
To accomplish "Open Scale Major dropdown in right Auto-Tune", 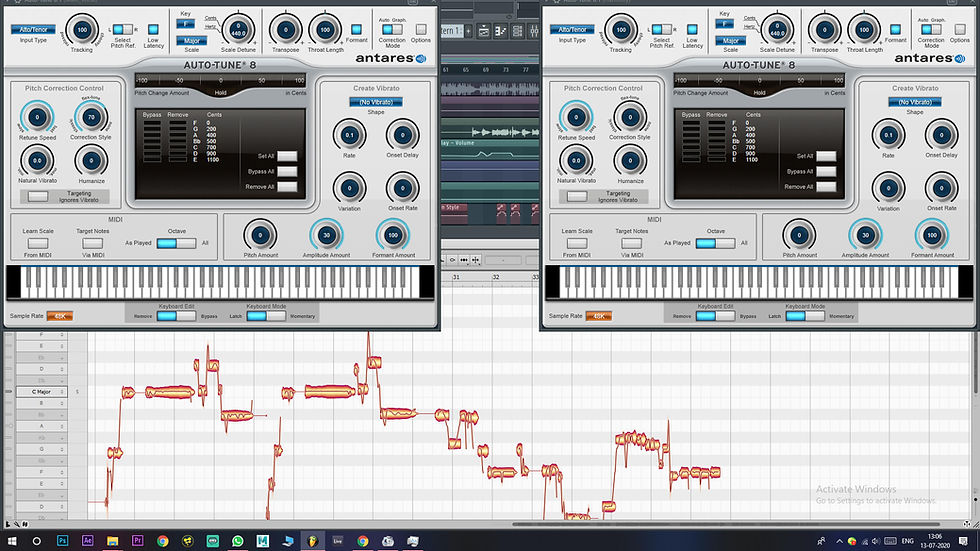I will tap(730, 41).
